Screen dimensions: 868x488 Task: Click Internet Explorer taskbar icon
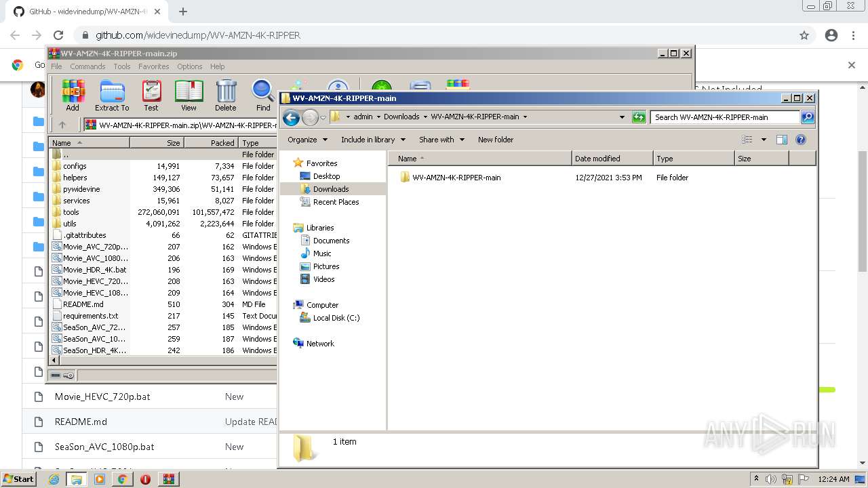(54, 479)
